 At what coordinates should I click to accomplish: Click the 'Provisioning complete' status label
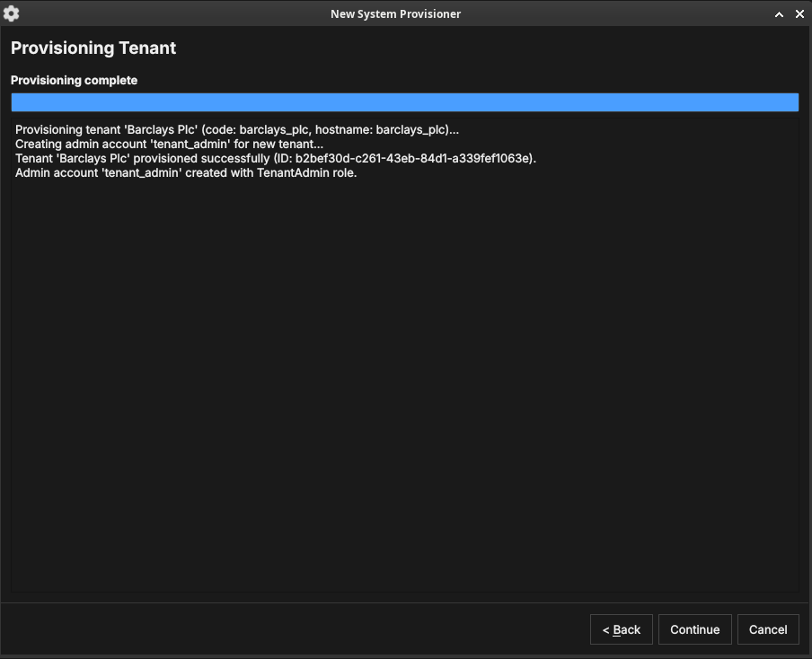(x=74, y=80)
